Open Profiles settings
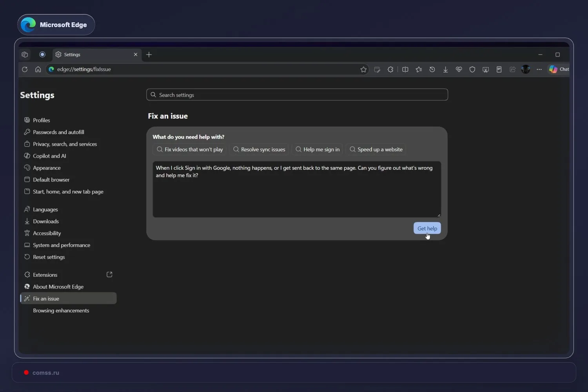This screenshot has height=392, width=588. pos(68,120)
